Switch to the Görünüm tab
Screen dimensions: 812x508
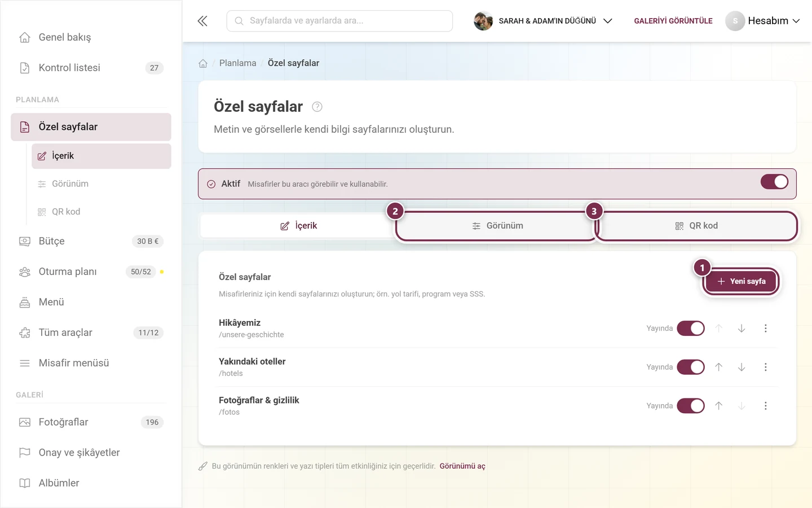[497, 226]
